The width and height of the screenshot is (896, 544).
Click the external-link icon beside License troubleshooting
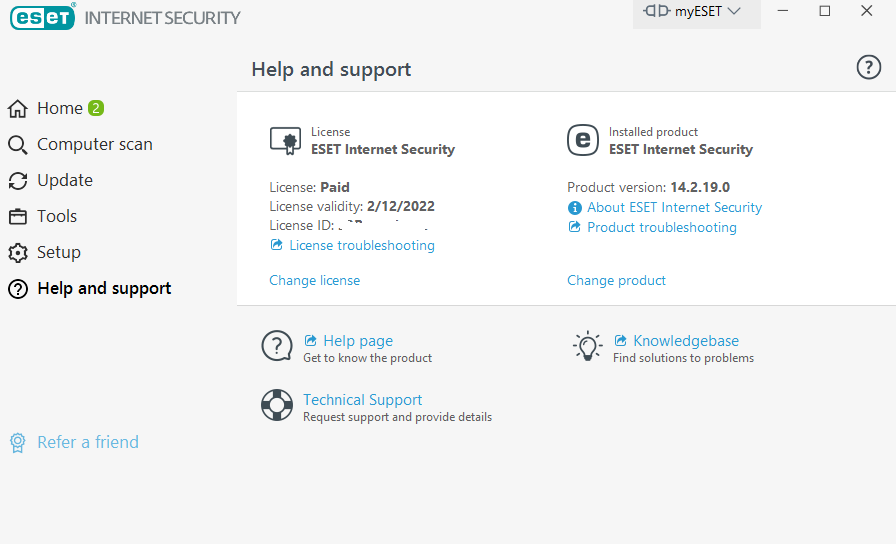[x=277, y=245]
